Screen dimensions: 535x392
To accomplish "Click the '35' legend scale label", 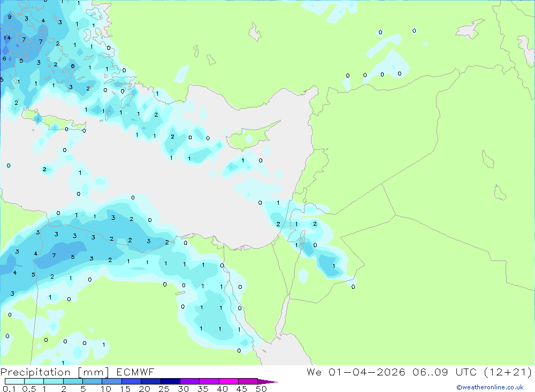I will tap(203, 389).
